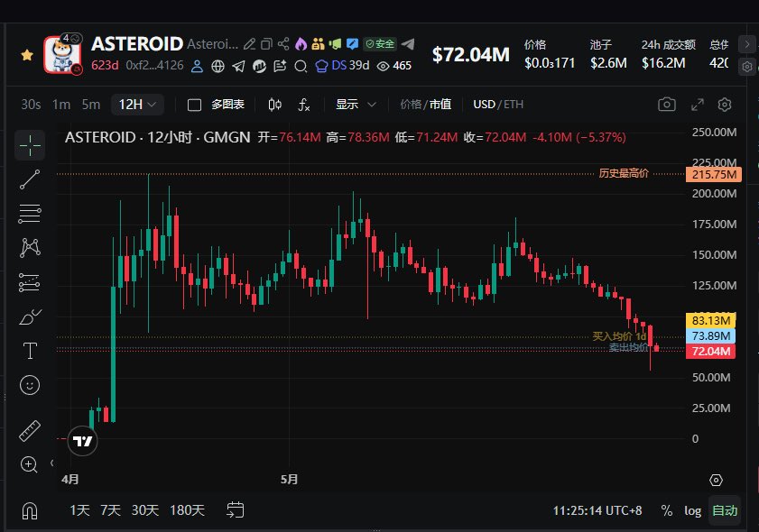Click the pencil edit icon beside the token name
This screenshot has height=532, width=759.
point(249,44)
